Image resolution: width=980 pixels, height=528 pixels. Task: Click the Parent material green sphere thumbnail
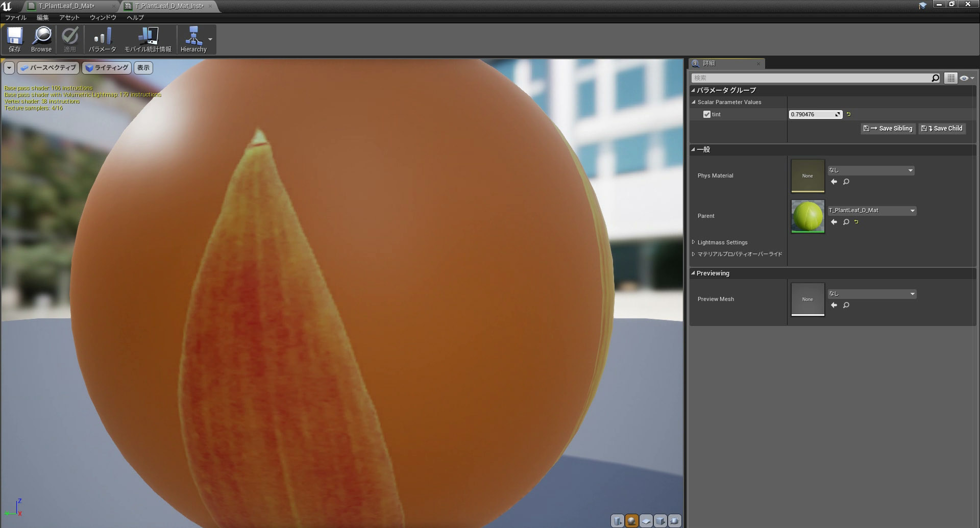(x=807, y=216)
